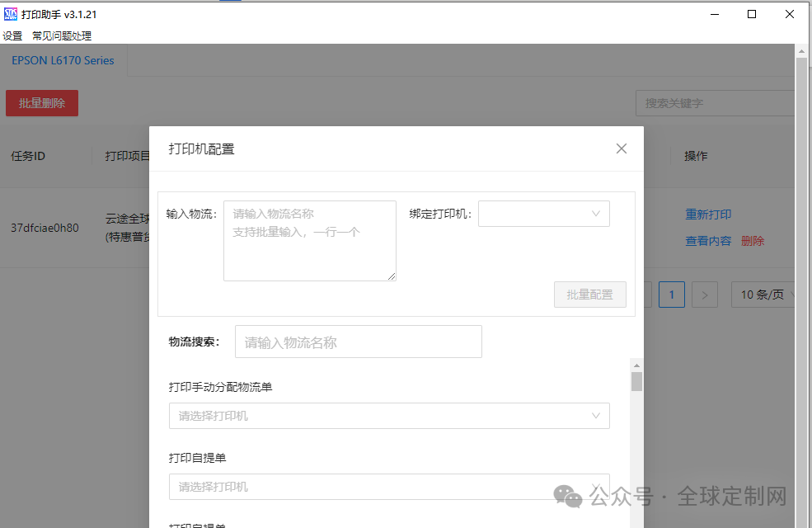Viewport: 812px width, 528px height.
Task: Click the dialog's inner scrollbar thumb
Action: pos(636,381)
